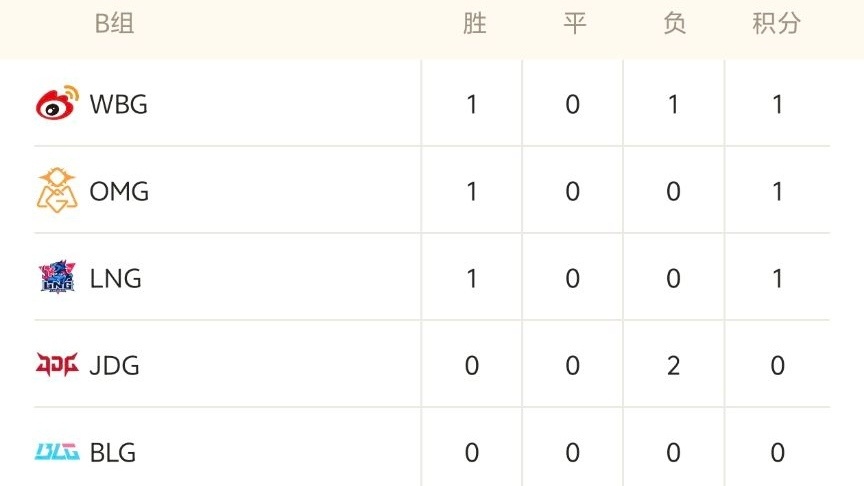Click the WBG Weibo team logo
This screenshot has height=486, width=864.
(x=57, y=104)
